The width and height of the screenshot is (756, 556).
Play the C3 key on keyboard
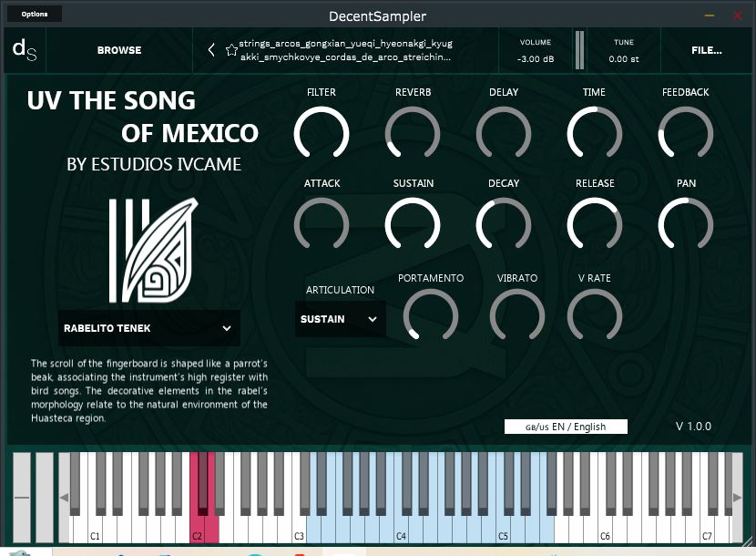tap(299, 530)
